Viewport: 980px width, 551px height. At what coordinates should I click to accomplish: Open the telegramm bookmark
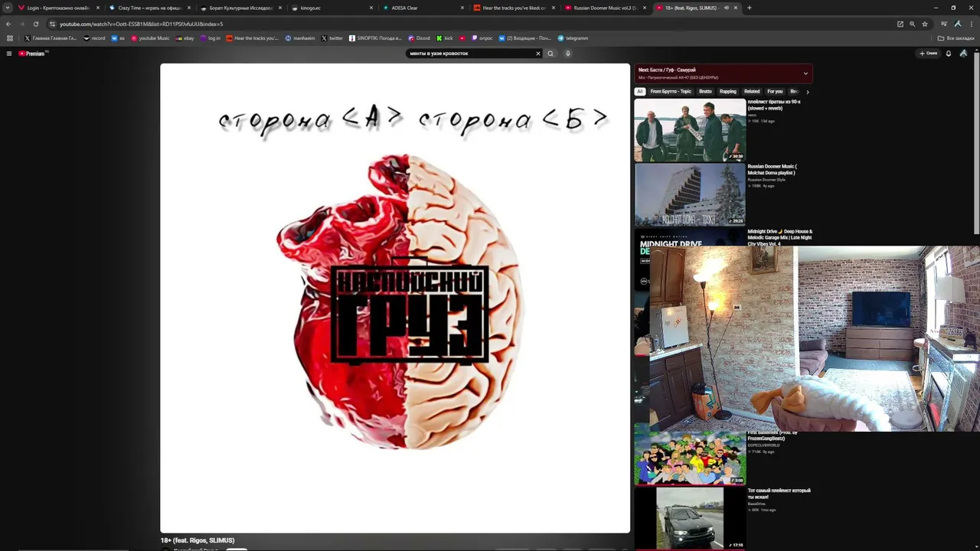pyautogui.click(x=573, y=38)
